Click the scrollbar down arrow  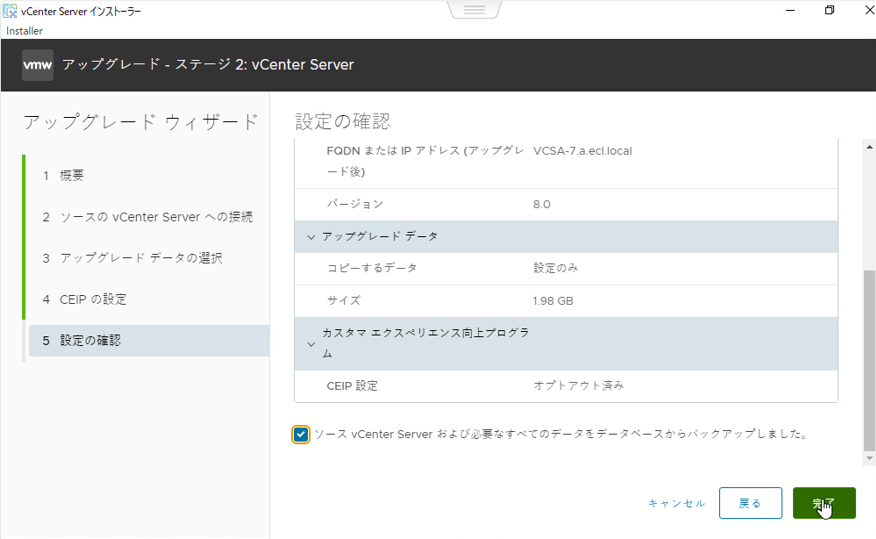868,458
